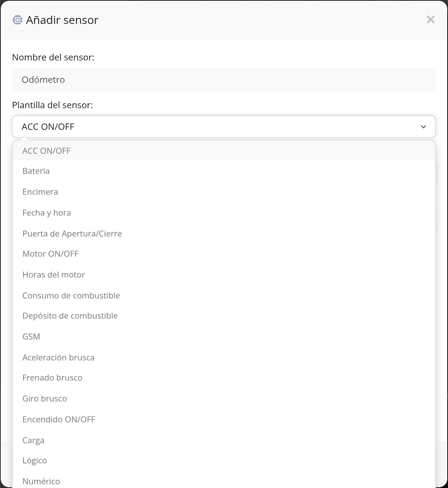Choose GSM sensor template

(224, 337)
